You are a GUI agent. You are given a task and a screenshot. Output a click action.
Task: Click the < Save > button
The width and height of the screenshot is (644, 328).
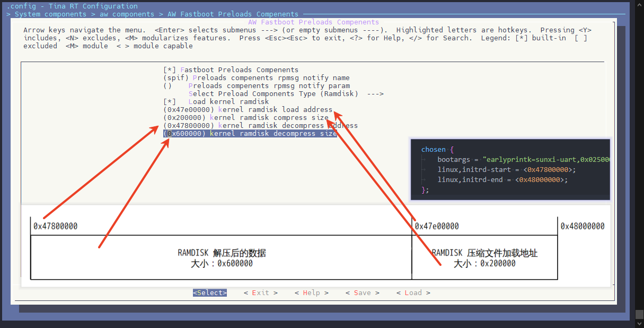coord(362,293)
